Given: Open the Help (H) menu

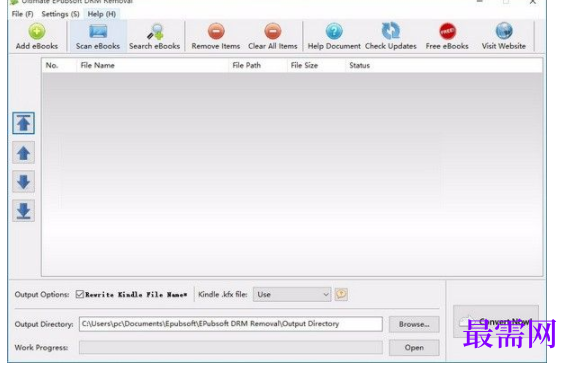Looking at the screenshot, I should 102,14.
